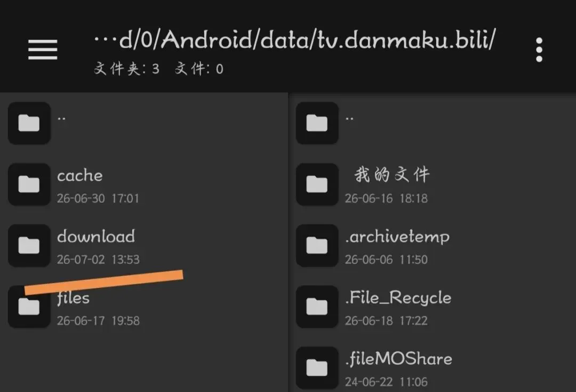Image resolution: width=576 pixels, height=392 pixels.
Task: Open the hamburger navigation menu
Action: pos(43,50)
